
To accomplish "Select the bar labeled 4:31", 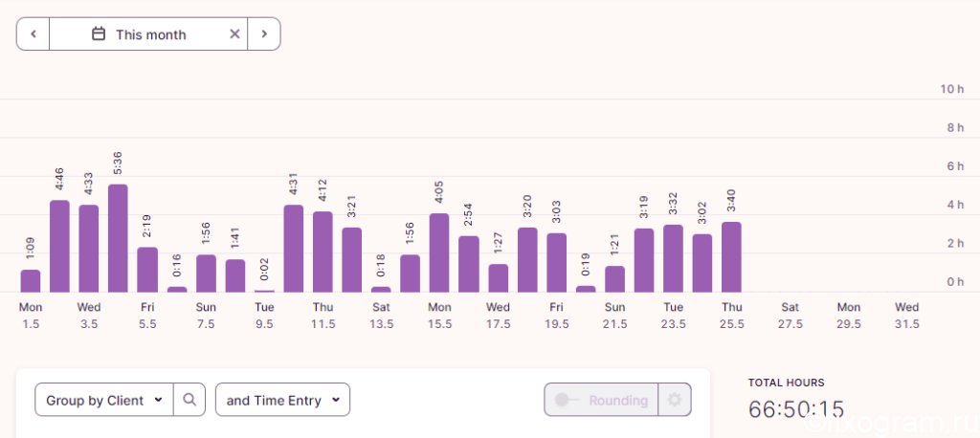I will (x=294, y=249).
